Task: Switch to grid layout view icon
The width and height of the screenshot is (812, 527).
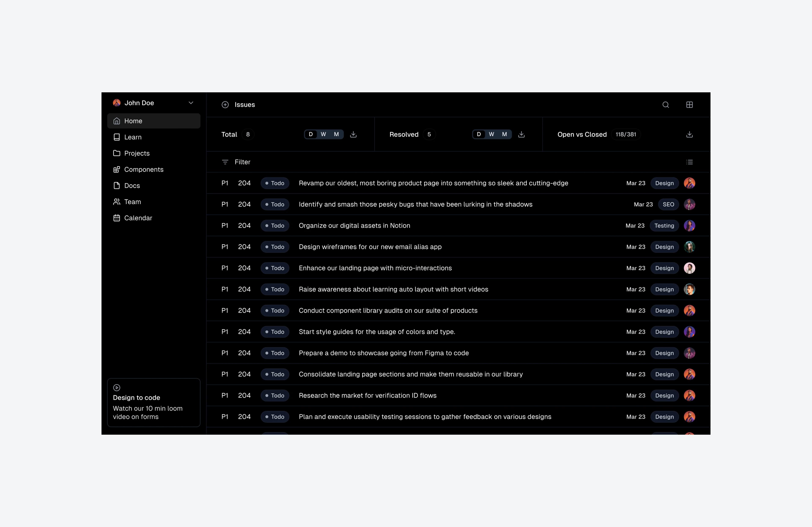Action: pyautogui.click(x=690, y=105)
